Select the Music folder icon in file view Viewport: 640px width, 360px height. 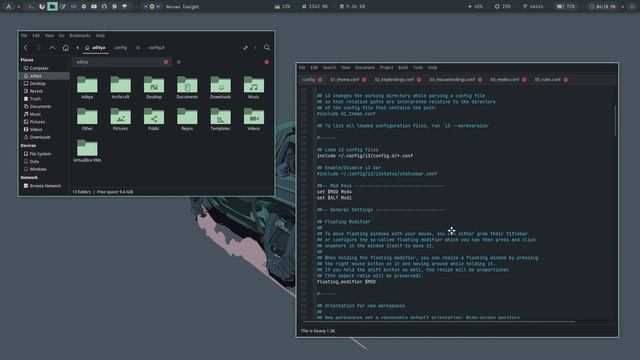tap(253, 87)
